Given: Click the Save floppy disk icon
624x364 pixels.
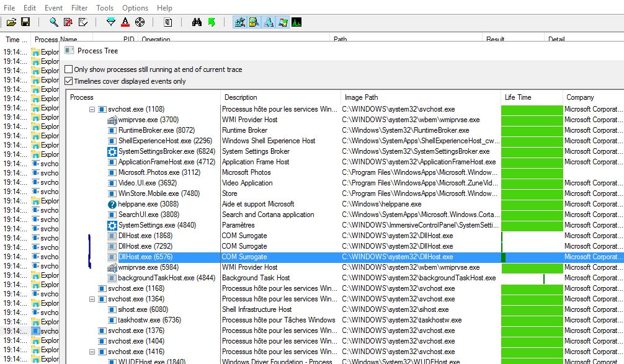Looking at the screenshot, I should tap(25, 22).
